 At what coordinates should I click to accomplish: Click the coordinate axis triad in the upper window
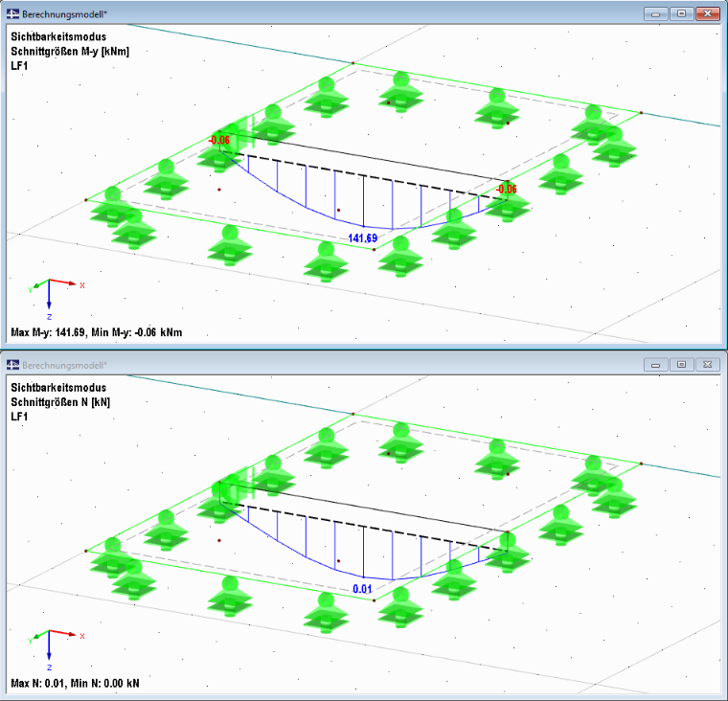[x=56, y=299]
